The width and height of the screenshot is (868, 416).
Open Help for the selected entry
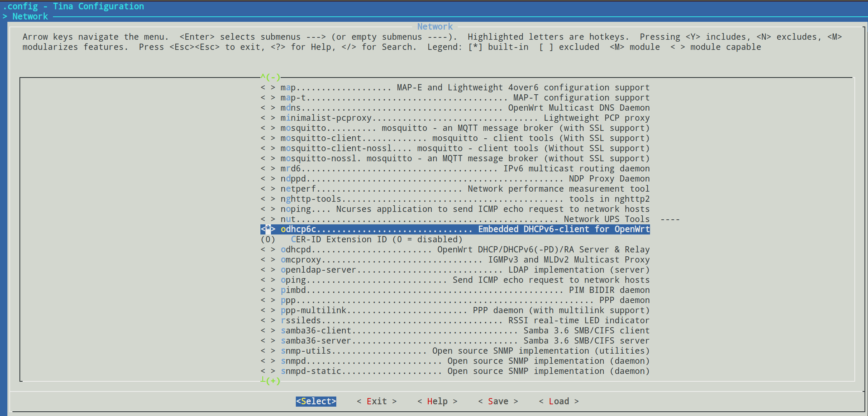point(438,401)
